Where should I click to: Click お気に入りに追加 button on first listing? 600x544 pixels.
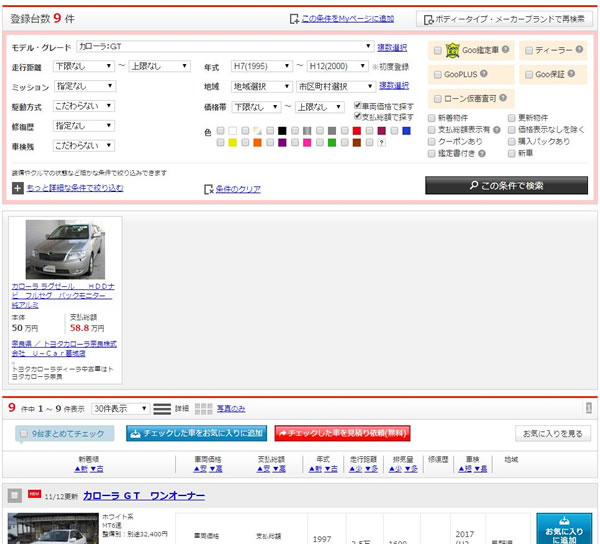pos(564,529)
